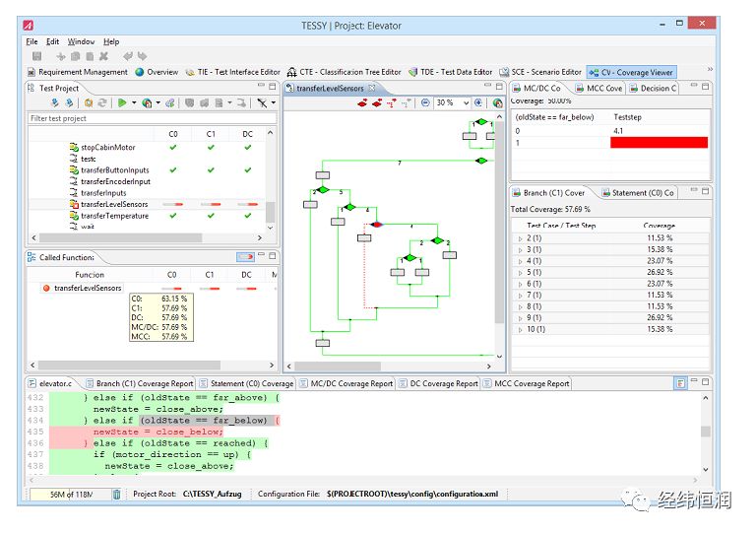756x533 pixels.
Task: Click the Undo arrow toolbar icon
Action: [x=127, y=56]
